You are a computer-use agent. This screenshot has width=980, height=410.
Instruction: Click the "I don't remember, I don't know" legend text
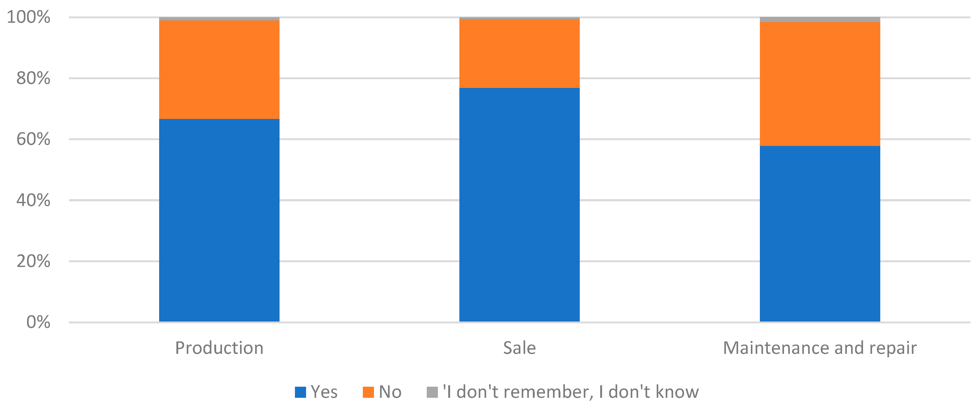click(570, 392)
